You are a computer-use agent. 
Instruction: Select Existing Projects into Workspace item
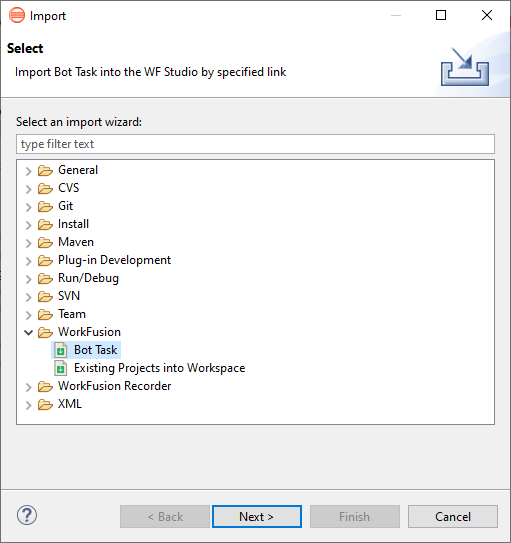(160, 368)
